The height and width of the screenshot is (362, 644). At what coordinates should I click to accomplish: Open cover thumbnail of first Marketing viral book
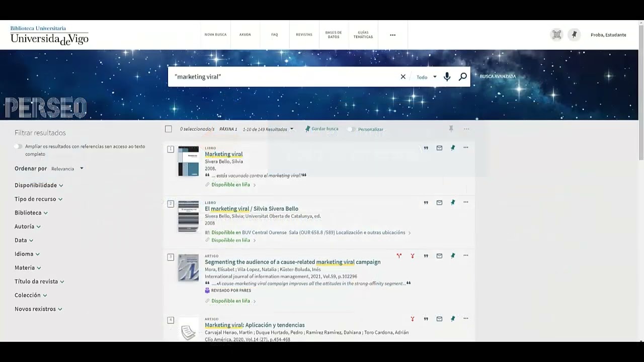[x=189, y=161]
